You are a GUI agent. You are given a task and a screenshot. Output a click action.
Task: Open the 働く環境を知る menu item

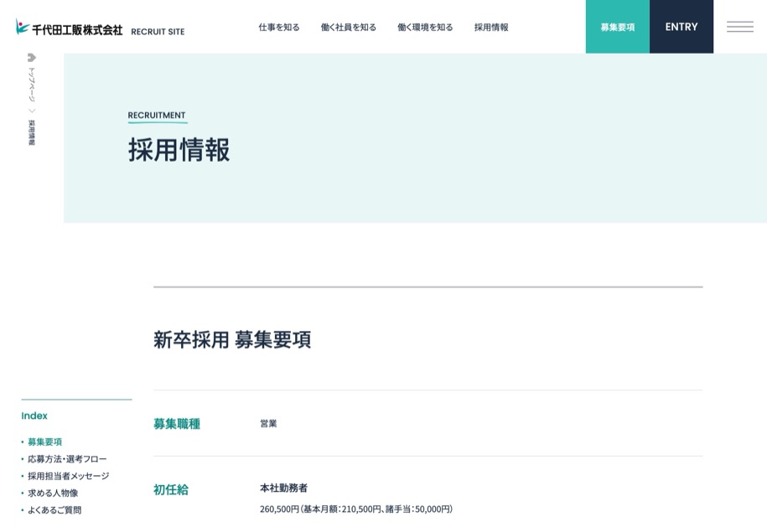(x=425, y=28)
